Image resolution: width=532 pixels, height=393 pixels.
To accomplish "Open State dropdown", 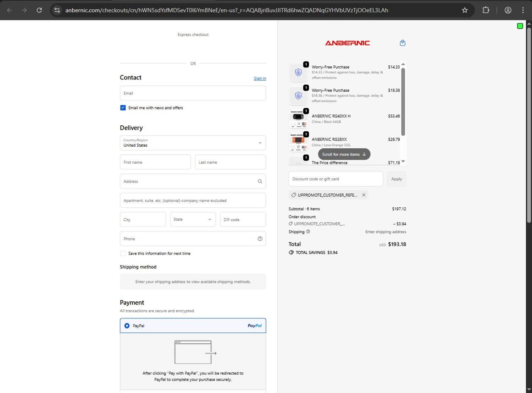I will 193,220.
